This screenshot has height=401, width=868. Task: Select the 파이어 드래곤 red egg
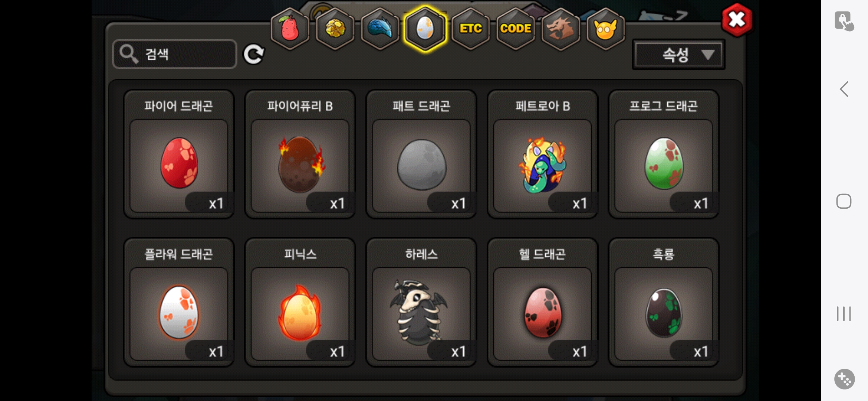click(179, 154)
